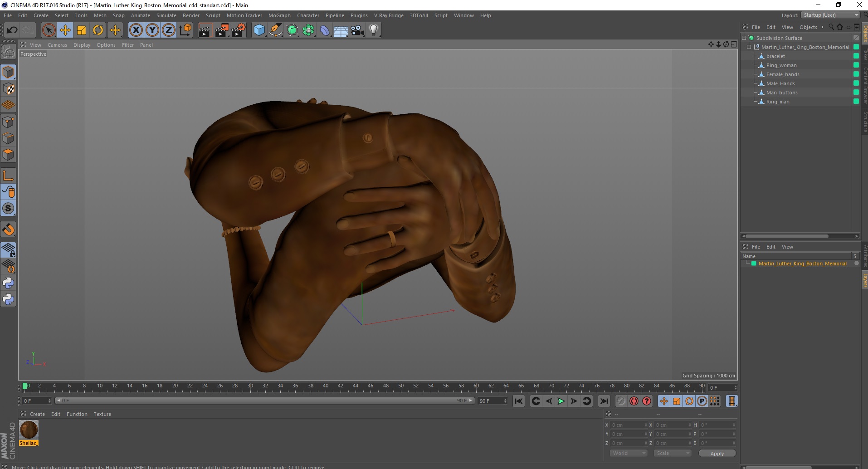Toggle layer color of Ring_woman
The width and height of the screenshot is (868, 469).
click(x=856, y=65)
